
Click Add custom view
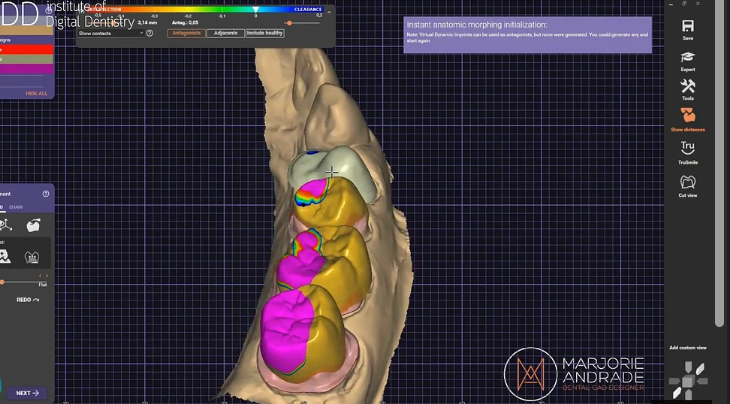(688, 348)
